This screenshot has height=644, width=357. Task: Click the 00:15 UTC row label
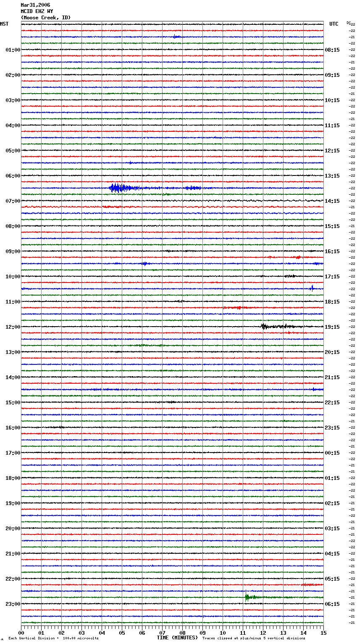click(x=332, y=453)
